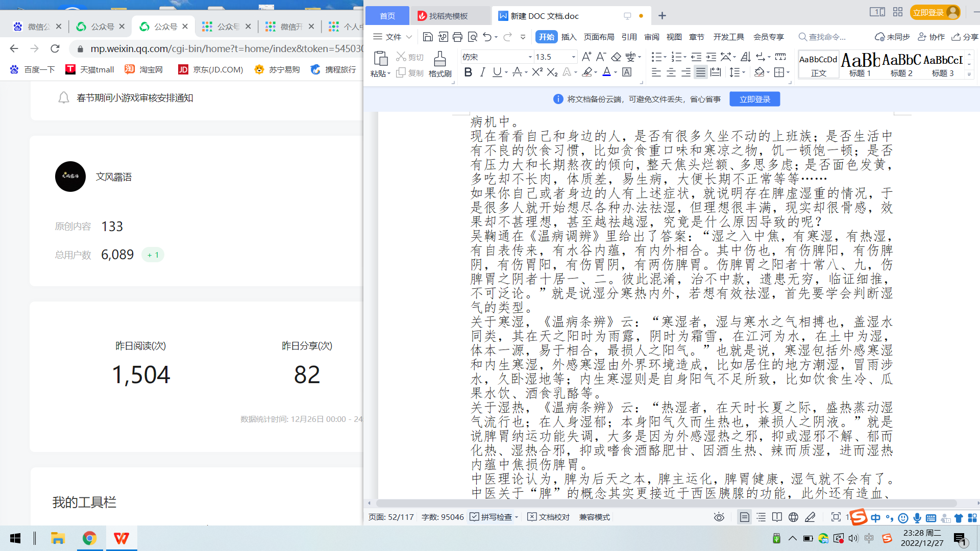
Task: Toggle bold formatting
Action: click(x=468, y=72)
